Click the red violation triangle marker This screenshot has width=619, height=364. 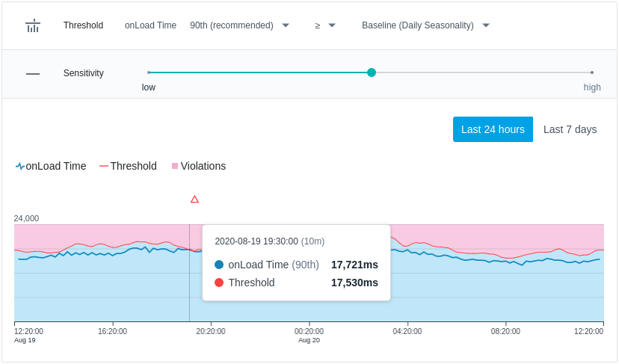tap(194, 200)
